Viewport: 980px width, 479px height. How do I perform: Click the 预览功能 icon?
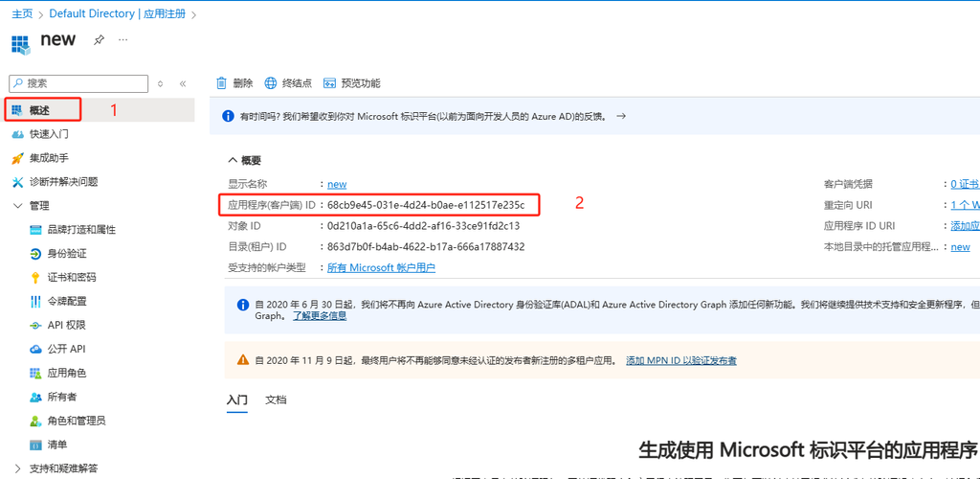(x=330, y=83)
